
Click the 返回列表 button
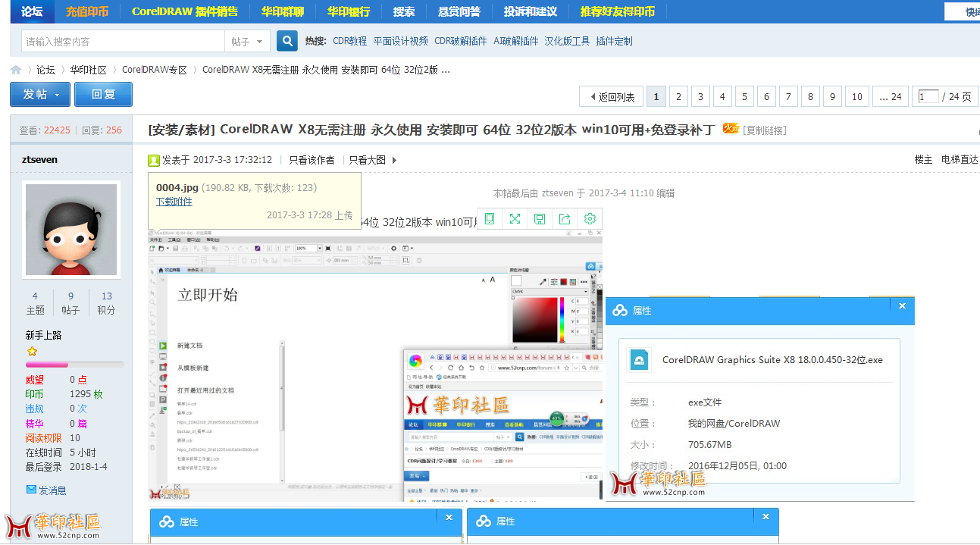tap(612, 96)
